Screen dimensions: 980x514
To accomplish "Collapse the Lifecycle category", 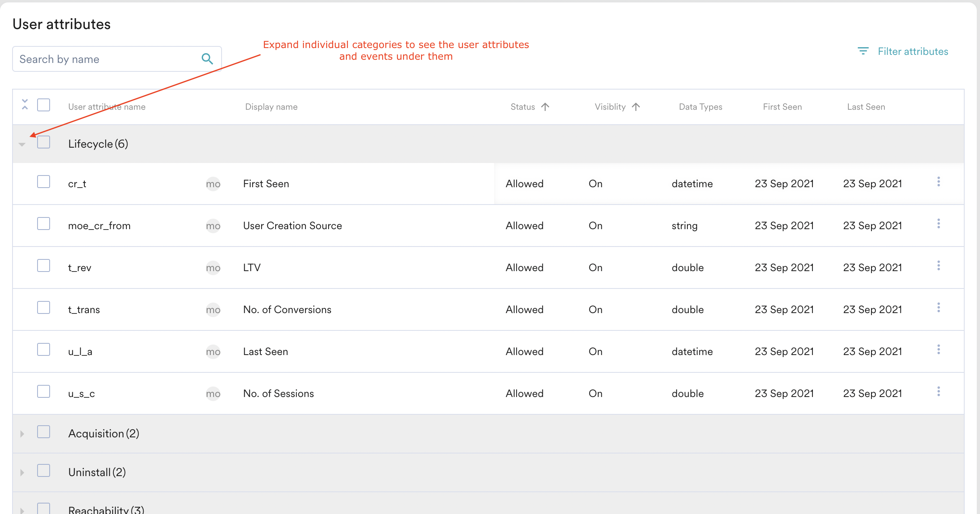I will [22, 144].
